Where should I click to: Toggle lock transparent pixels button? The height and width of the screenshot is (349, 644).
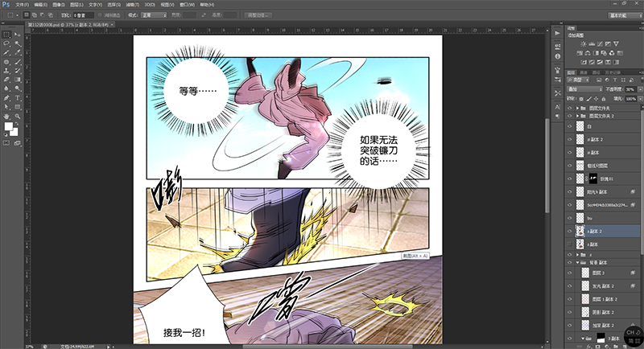581,99
